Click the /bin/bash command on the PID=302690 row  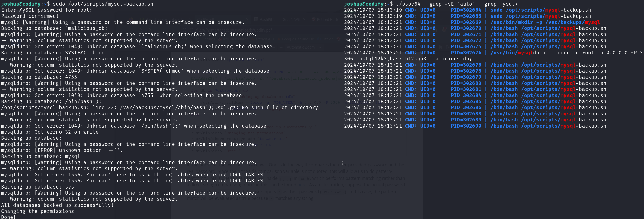click(548, 126)
